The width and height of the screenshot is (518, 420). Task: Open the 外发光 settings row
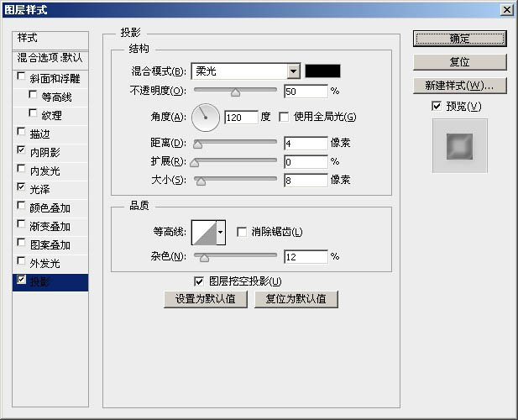pyautogui.click(x=50, y=264)
